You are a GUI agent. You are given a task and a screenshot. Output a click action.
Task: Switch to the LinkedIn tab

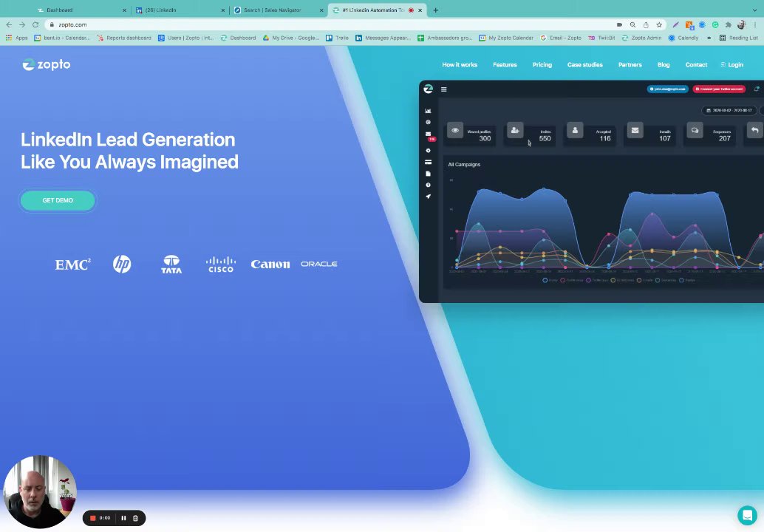point(180,10)
